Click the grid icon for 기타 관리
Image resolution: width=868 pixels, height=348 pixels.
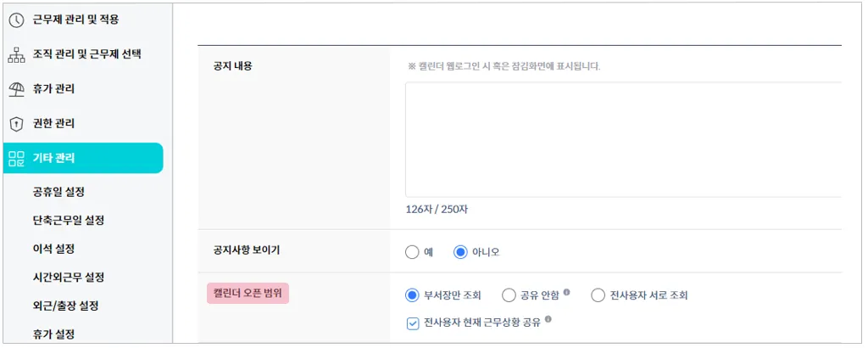(x=16, y=158)
